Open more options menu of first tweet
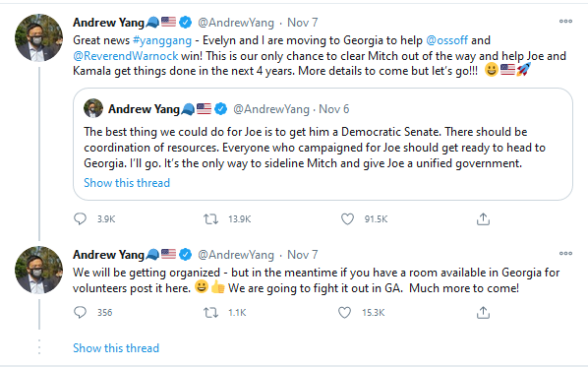The height and width of the screenshot is (367, 588). [565, 21]
